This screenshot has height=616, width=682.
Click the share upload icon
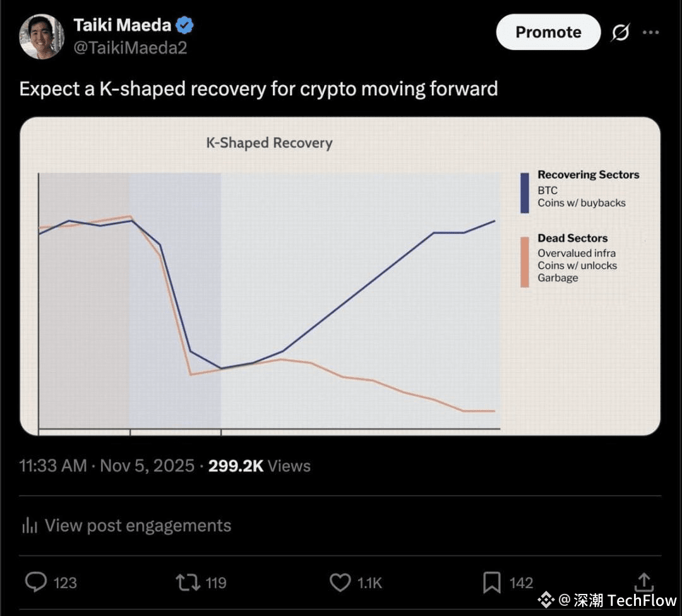[x=643, y=581]
